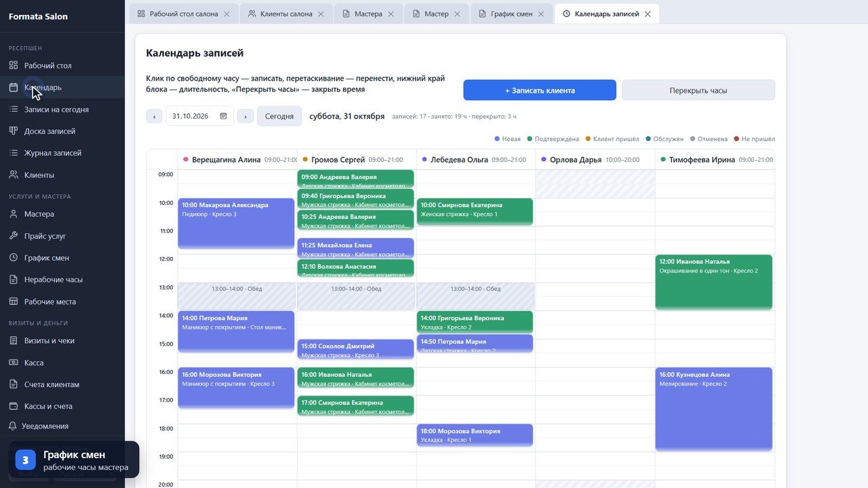Screen dimensions: 868x488
Task: Open Касса in the sidebar
Action: pos(62,363)
